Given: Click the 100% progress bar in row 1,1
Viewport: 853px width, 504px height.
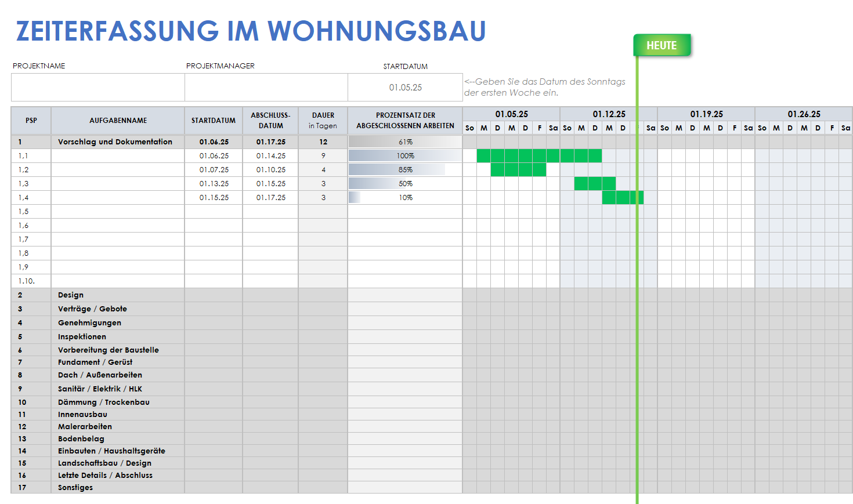Looking at the screenshot, I should 405,156.
